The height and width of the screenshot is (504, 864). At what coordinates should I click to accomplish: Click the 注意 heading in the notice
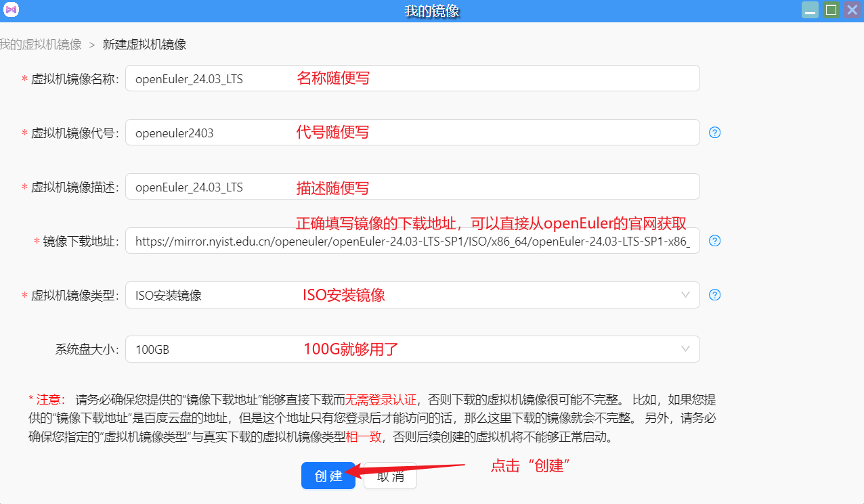[x=47, y=399]
